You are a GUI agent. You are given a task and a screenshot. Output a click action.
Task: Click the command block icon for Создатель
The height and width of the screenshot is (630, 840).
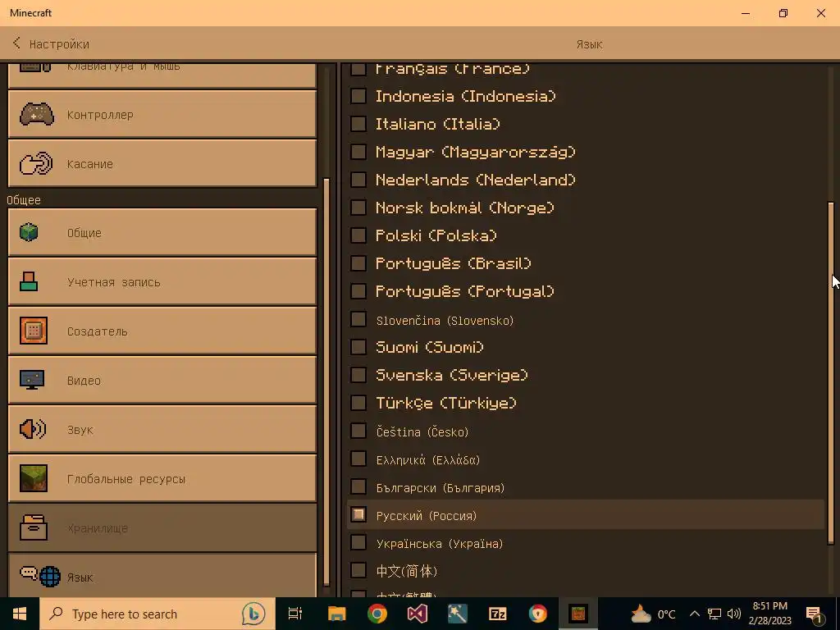33,331
